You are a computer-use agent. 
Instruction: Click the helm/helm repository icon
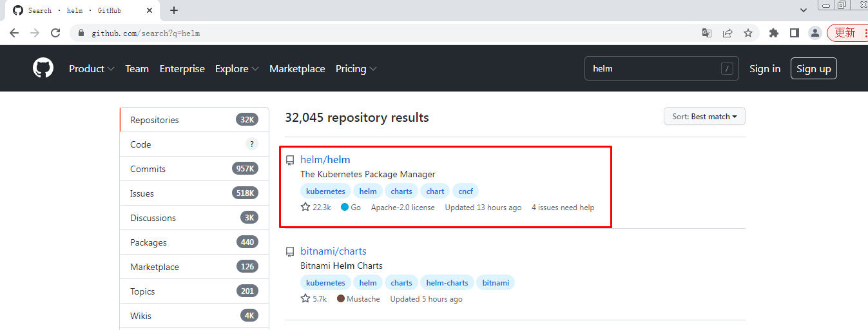[x=290, y=160]
